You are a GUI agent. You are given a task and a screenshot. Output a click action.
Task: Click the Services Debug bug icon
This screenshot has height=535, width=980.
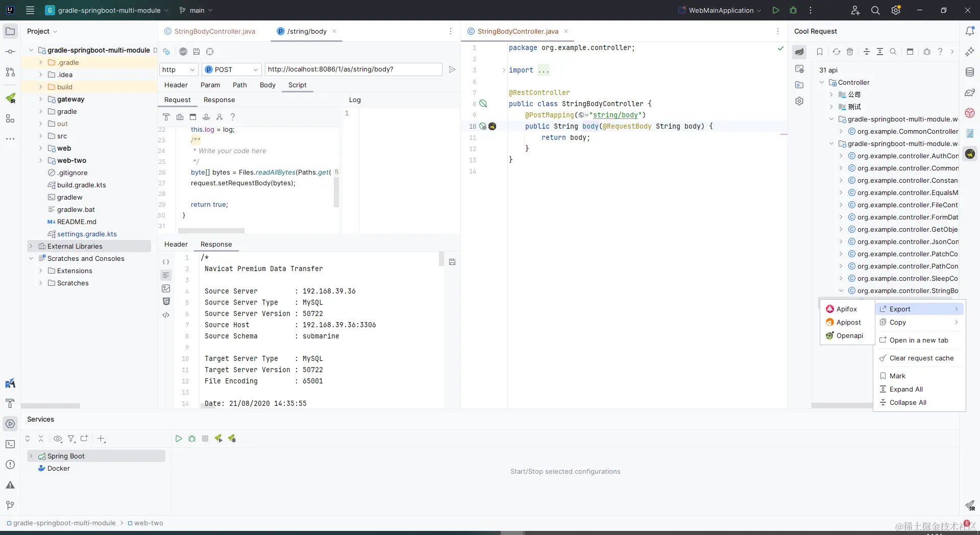[x=192, y=439]
